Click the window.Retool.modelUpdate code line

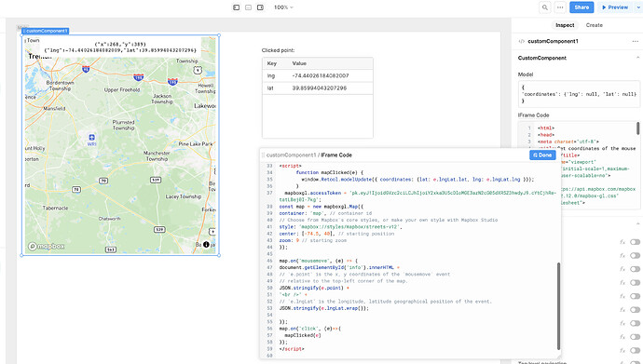pos(417,180)
